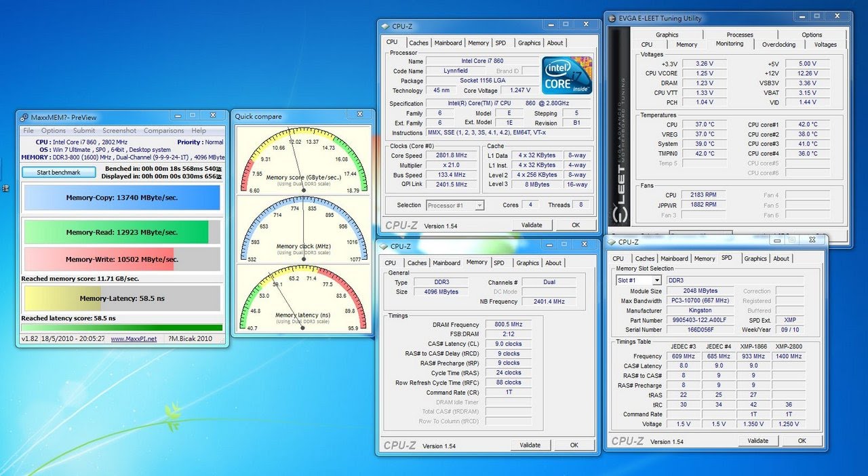Switch to Caches tab in CPU-Z processor window
868x476 pixels.
point(418,43)
